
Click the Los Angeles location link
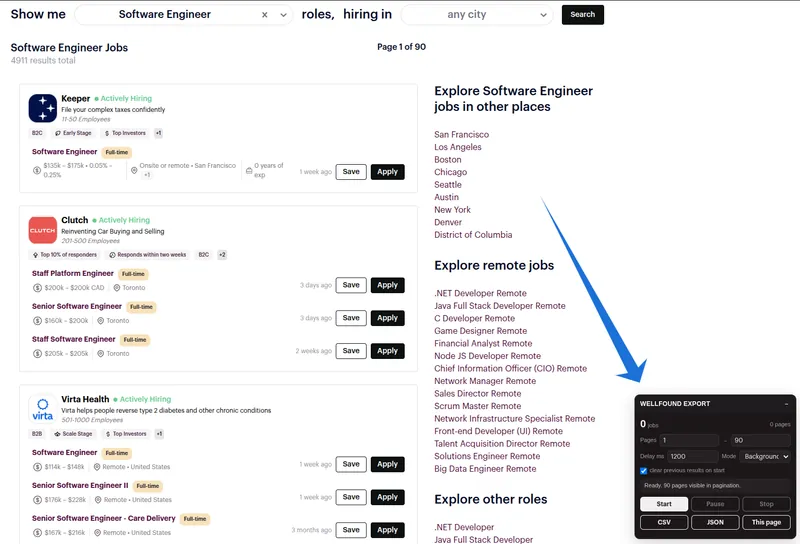tap(458, 147)
